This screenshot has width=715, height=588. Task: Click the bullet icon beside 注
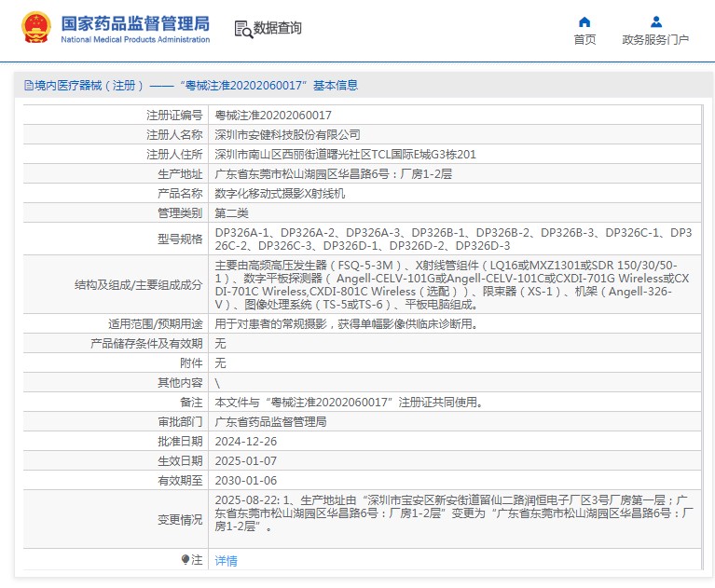(x=186, y=559)
